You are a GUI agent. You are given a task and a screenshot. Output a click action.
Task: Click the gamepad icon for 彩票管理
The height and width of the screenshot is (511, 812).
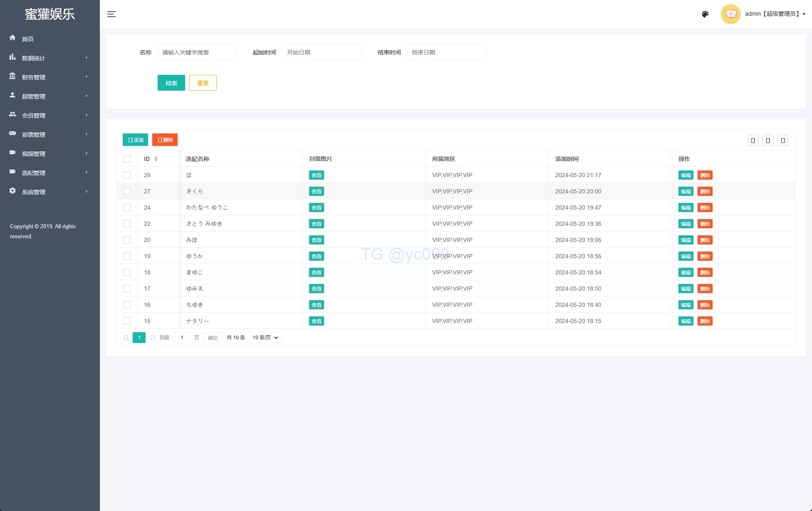coord(12,133)
